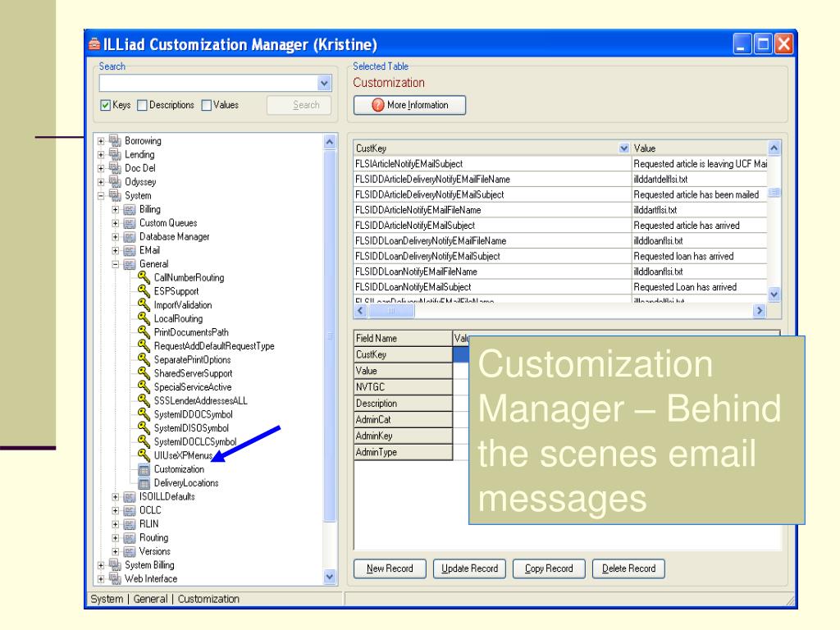Click the Doc Del module icon
This screenshot has width=840, height=630.
click(x=115, y=167)
